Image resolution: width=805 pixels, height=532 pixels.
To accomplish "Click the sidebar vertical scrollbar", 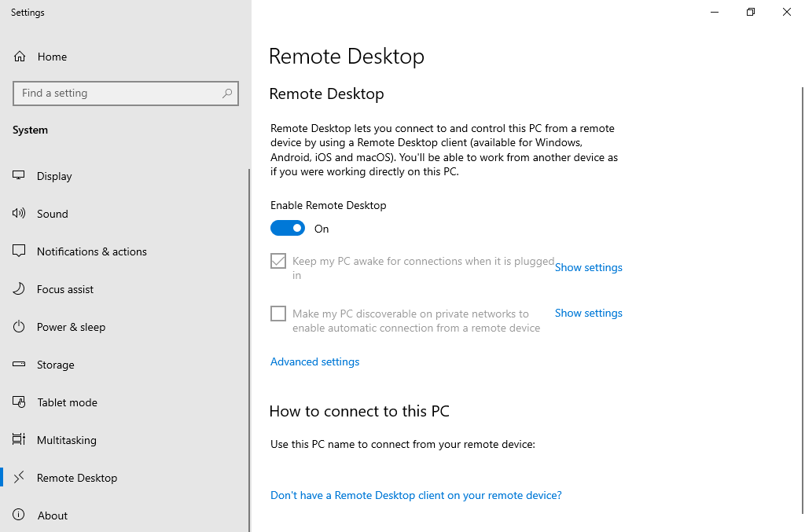I will [249, 350].
